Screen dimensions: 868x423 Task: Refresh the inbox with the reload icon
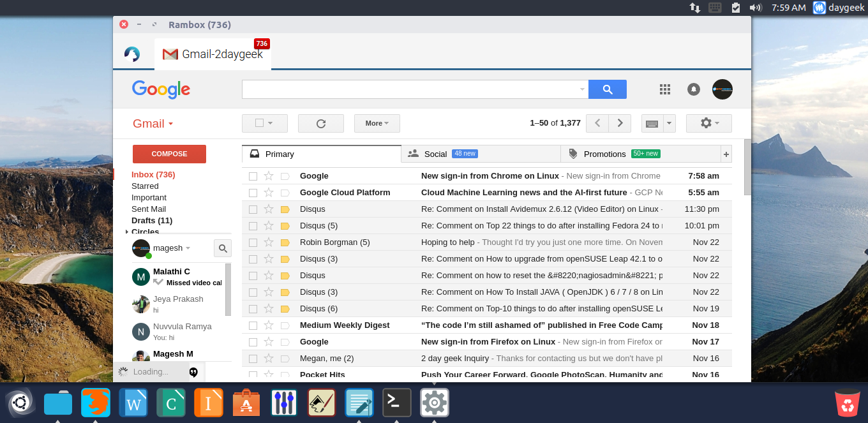[320, 123]
